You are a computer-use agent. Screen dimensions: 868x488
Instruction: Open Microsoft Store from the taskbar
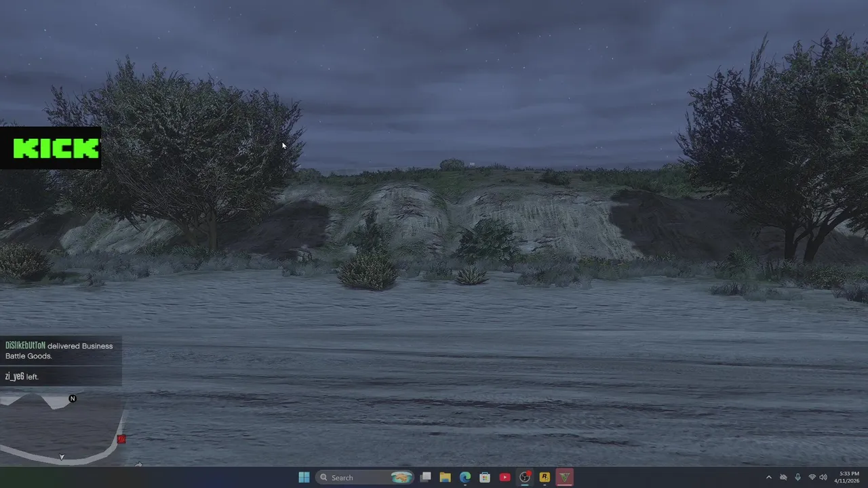click(485, 477)
